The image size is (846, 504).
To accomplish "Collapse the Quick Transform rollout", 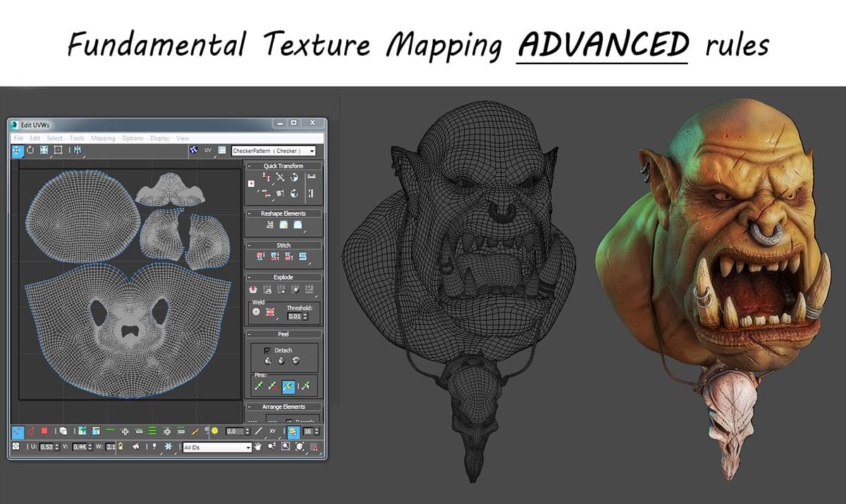I will pos(250,166).
